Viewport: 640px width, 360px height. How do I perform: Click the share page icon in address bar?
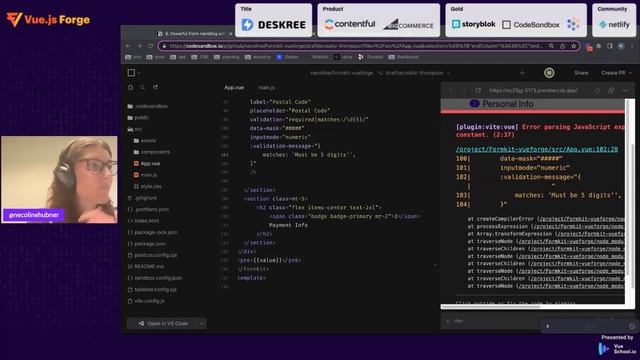pos(562,46)
